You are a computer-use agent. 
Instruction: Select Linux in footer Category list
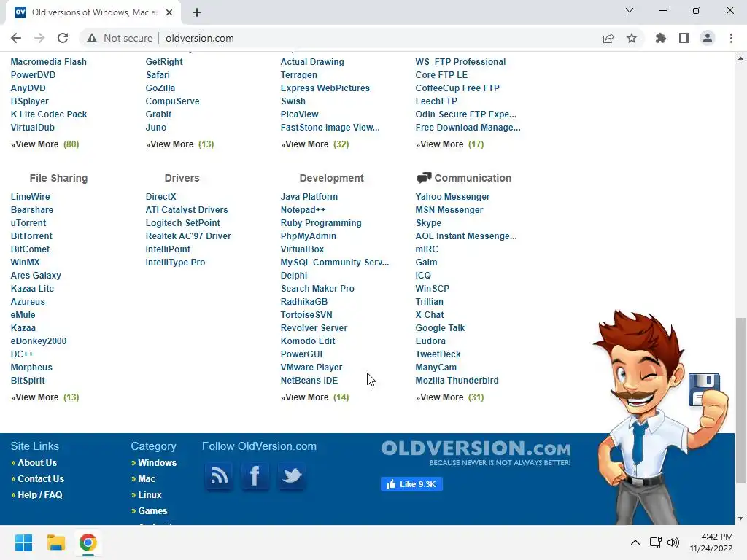coord(150,495)
